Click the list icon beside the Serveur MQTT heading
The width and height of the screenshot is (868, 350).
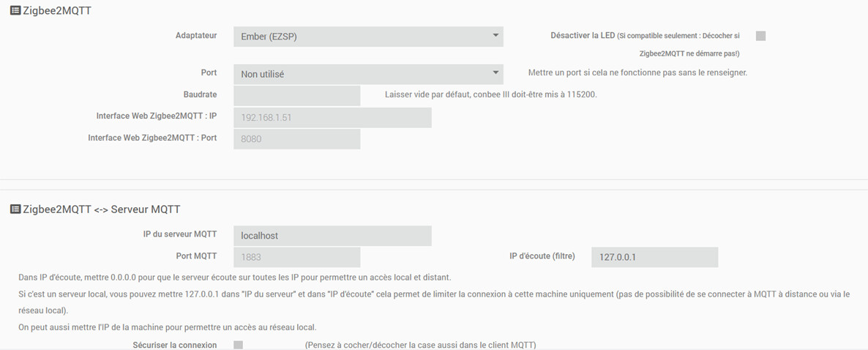15,209
